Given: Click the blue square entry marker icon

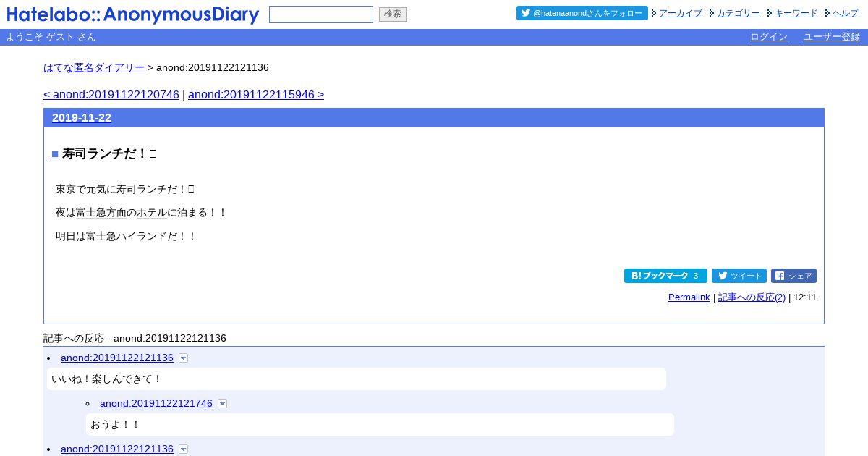Looking at the screenshot, I should 55,154.
